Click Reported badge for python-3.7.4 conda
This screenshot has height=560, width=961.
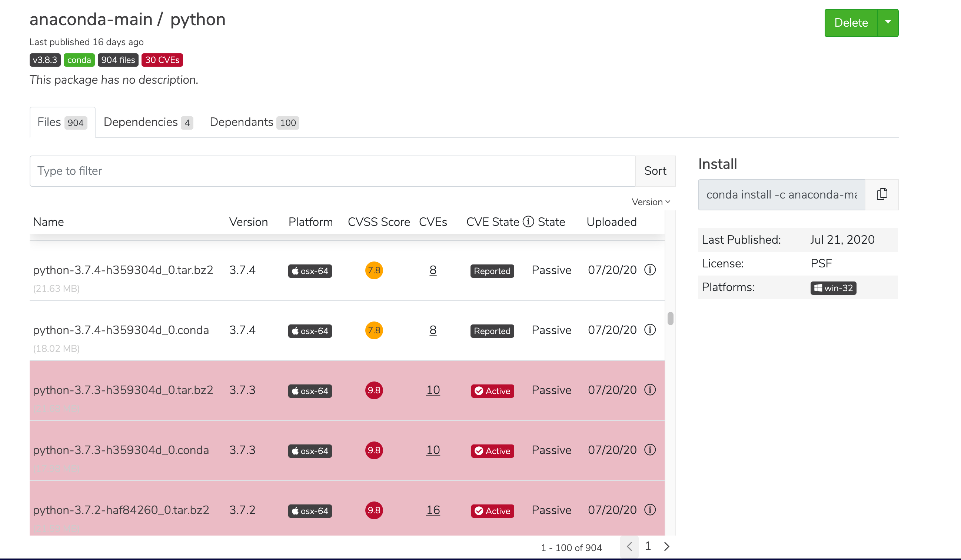(492, 331)
